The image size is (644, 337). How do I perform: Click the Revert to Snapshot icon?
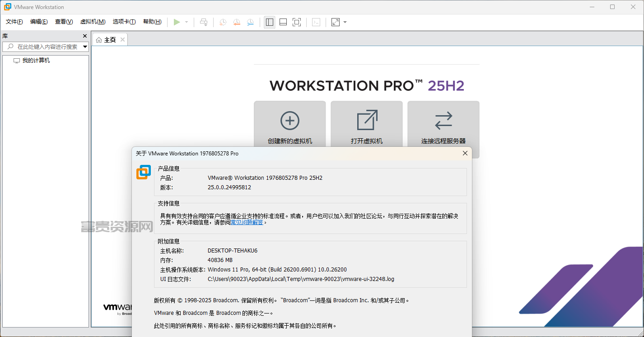(x=237, y=22)
